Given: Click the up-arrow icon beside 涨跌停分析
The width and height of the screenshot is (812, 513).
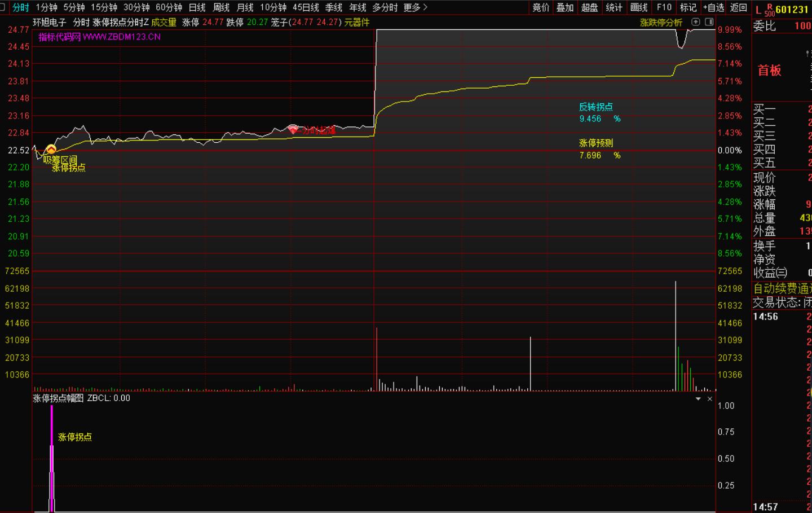Looking at the screenshot, I should pyautogui.click(x=696, y=22).
